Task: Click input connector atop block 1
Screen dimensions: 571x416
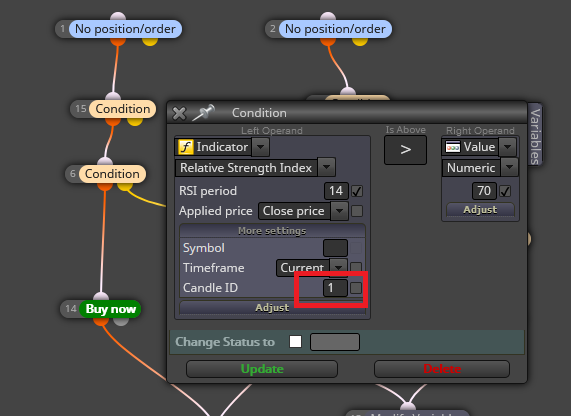Action: [x=118, y=17]
